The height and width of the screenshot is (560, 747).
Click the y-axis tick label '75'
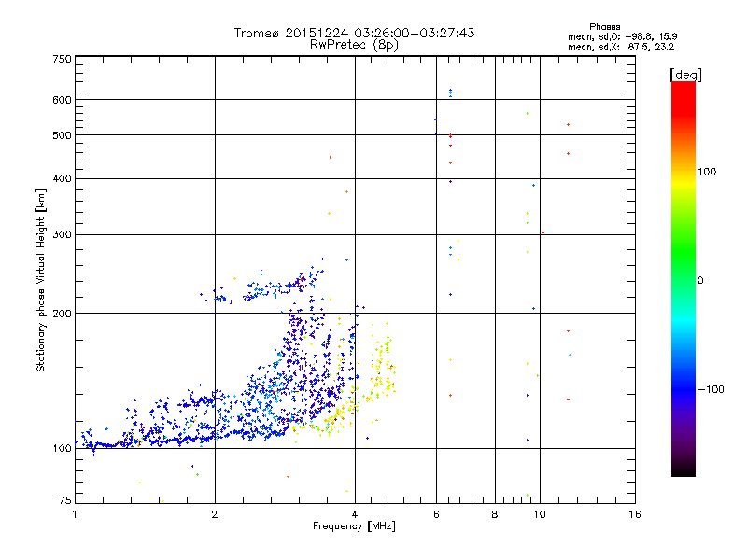(65, 500)
